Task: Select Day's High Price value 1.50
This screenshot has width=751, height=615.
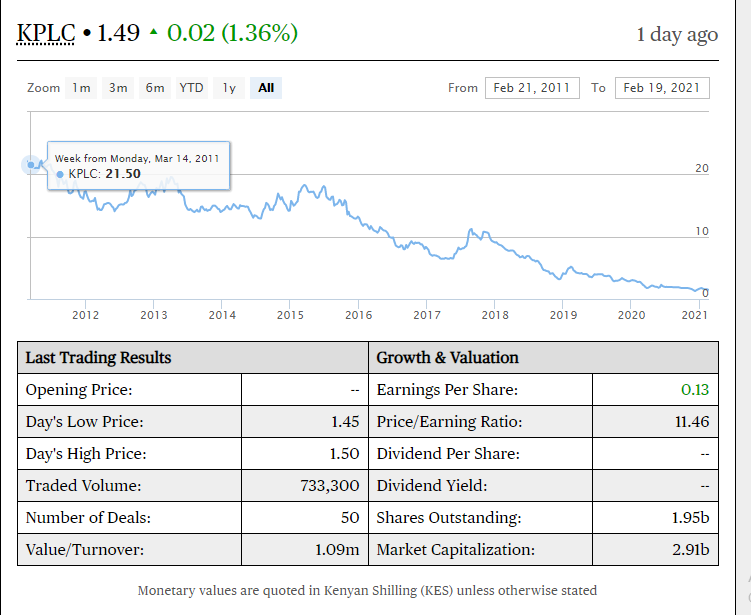Action: (x=344, y=454)
